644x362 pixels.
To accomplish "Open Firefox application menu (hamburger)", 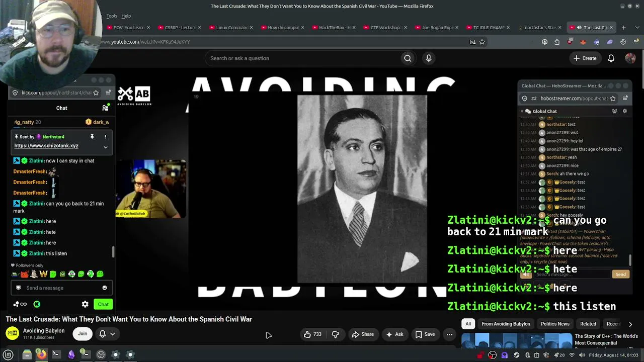I will click(x=635, y=42).
